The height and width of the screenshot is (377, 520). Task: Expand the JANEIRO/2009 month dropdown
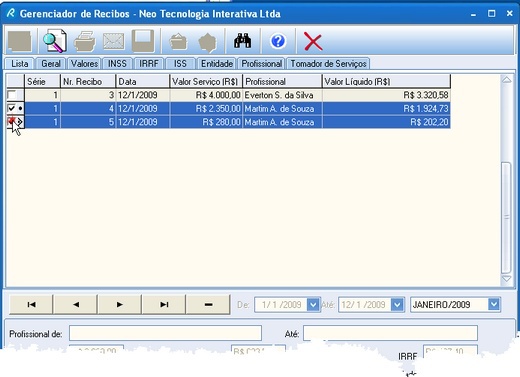[x=494, y=304]
